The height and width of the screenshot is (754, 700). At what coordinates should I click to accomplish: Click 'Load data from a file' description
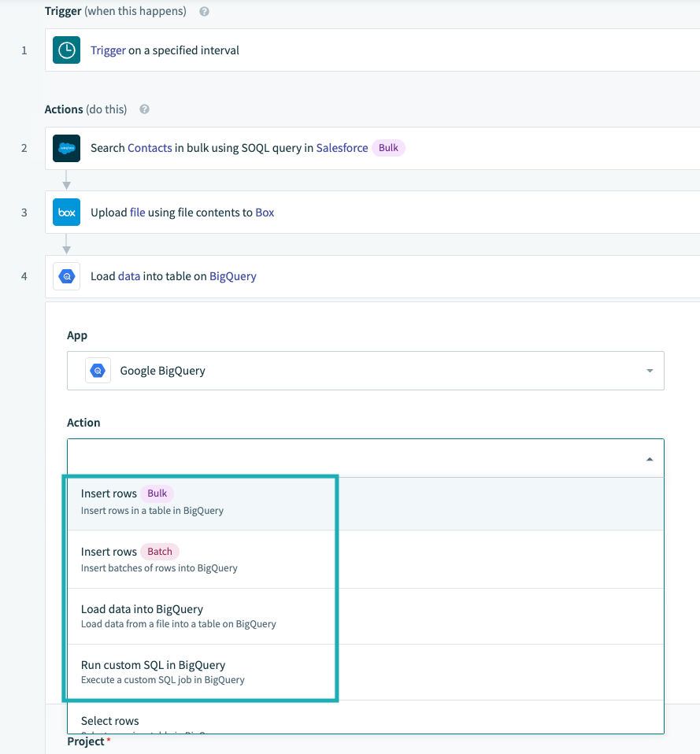click(x=179, y=624)
